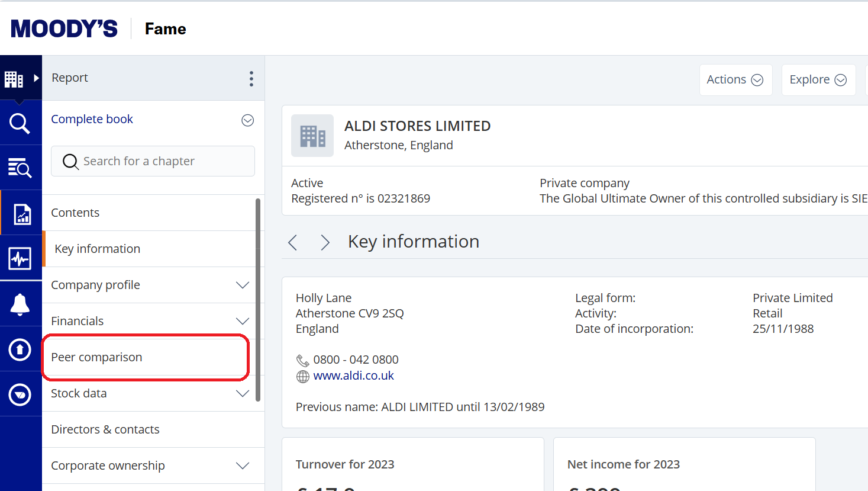Go to previous chapter arrow
The image size is (868, 491).
point(292,242)
